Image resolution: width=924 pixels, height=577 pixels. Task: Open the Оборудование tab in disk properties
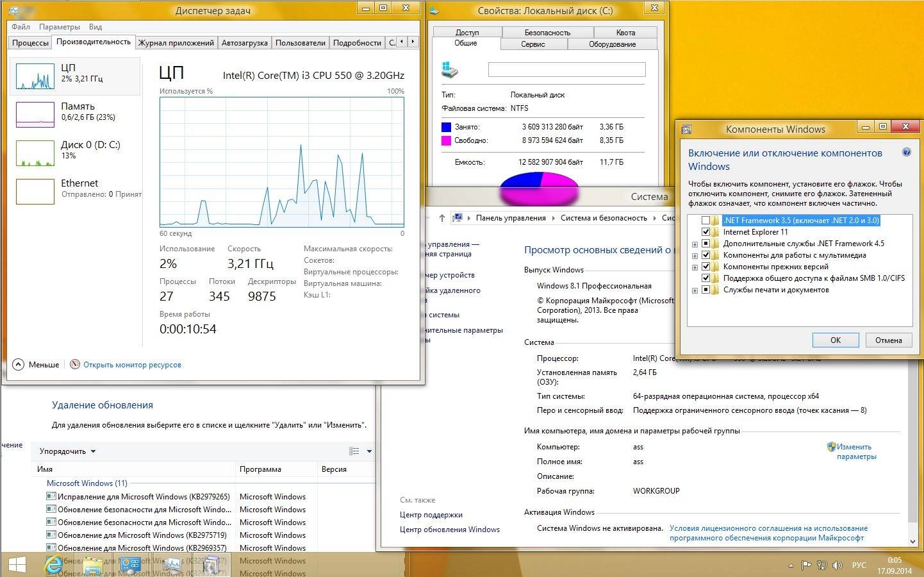[613, 44]
